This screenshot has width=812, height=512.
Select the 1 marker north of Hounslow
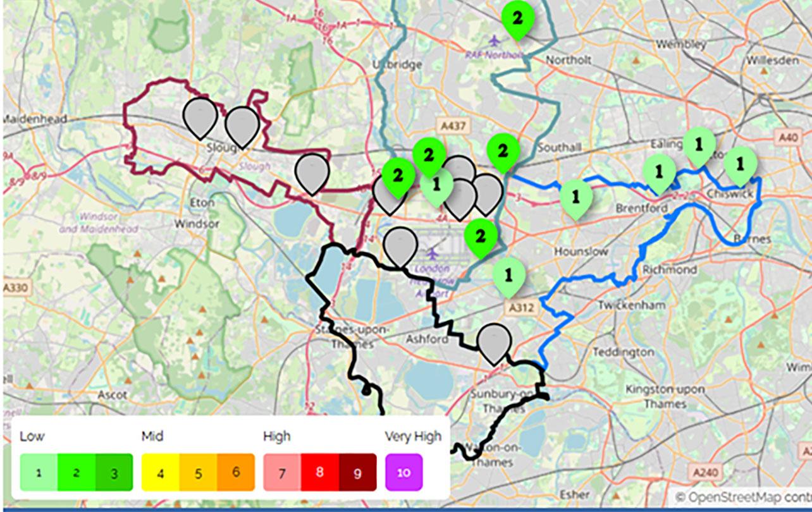tap(575, 197)
